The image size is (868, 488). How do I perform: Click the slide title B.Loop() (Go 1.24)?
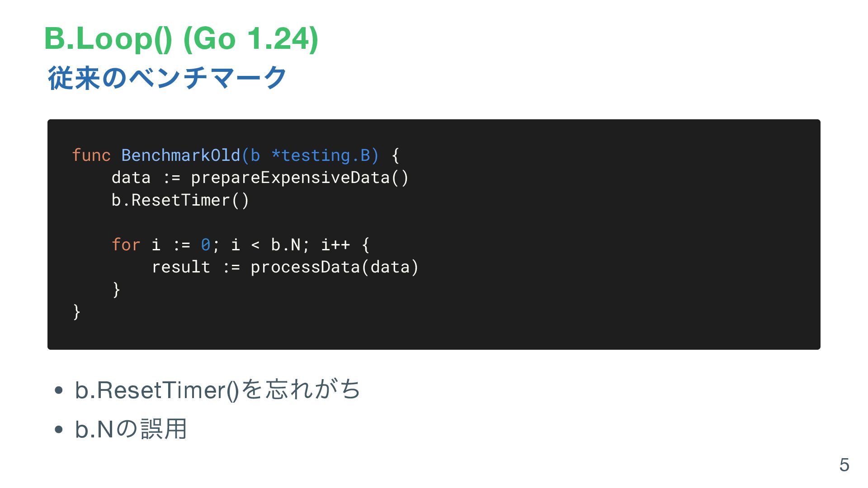click(x=181, y=38)
